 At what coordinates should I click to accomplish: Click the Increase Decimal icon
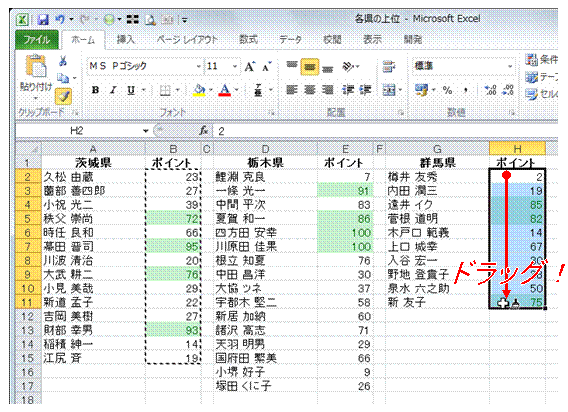point(490,90)
